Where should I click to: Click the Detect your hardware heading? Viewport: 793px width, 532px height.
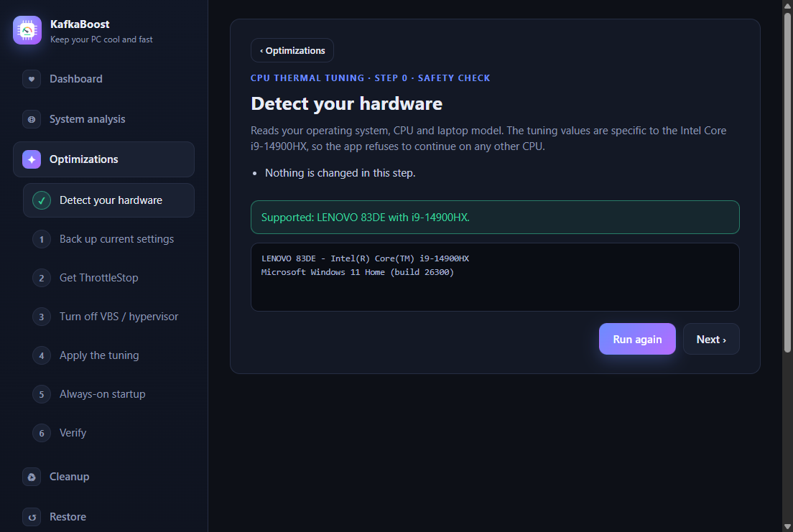346,103
